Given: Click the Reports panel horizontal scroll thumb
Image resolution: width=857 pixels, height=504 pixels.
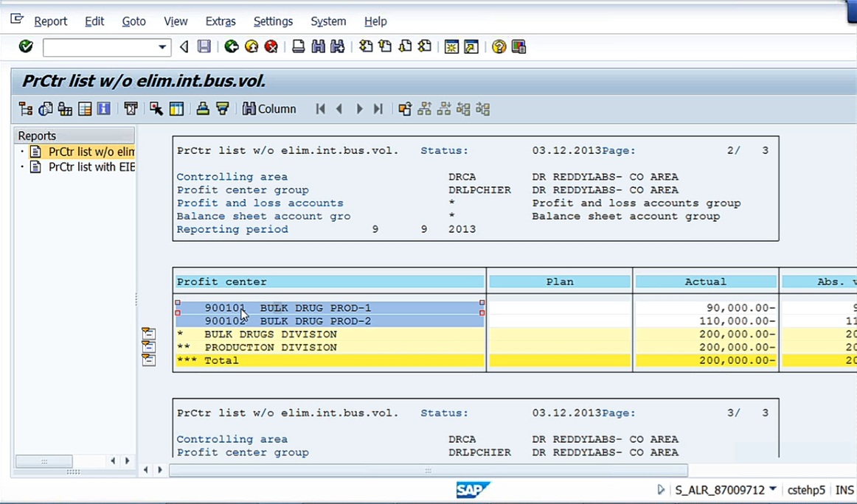Looking at the screenshot, I should (44, 461).
